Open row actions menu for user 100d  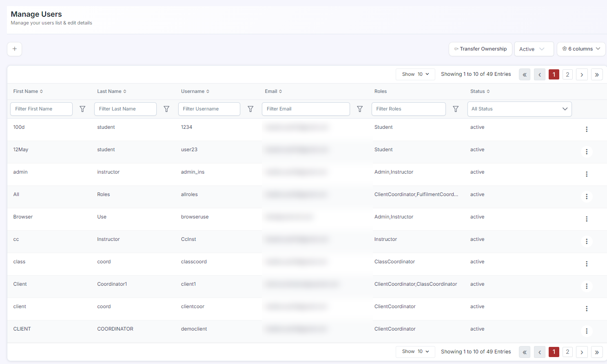pos(587,129)
